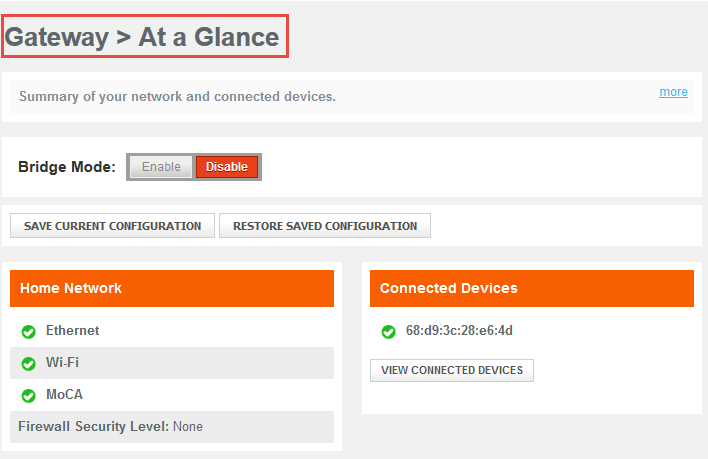Click the "Gateway > At a Glance" heading
708x459 pixels.
click(143, 37)
